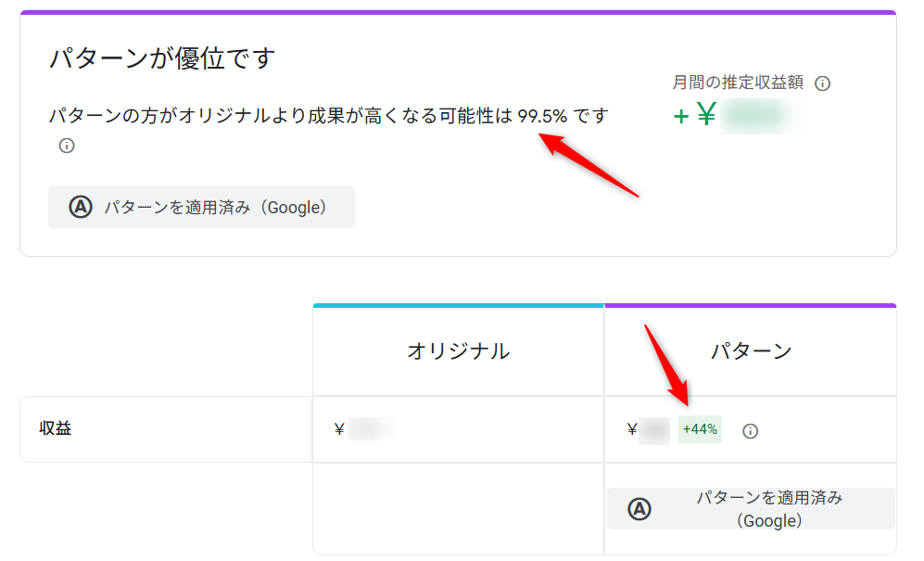Click the info icon beside 月間の推定収益額

[x=822, y=83]
